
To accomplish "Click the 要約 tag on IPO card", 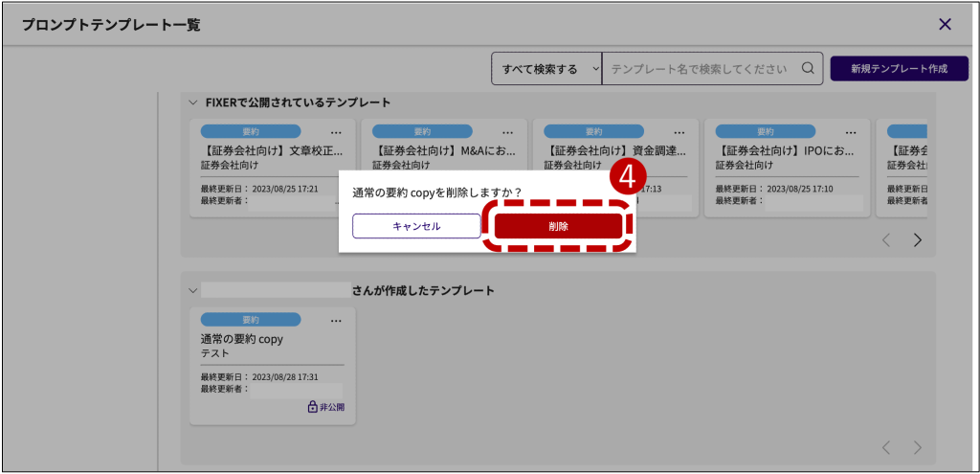I will [765, 132].
